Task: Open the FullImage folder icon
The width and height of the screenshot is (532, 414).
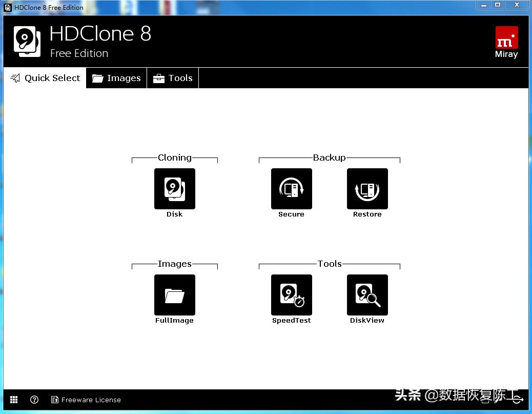Action: coord(175,295)
